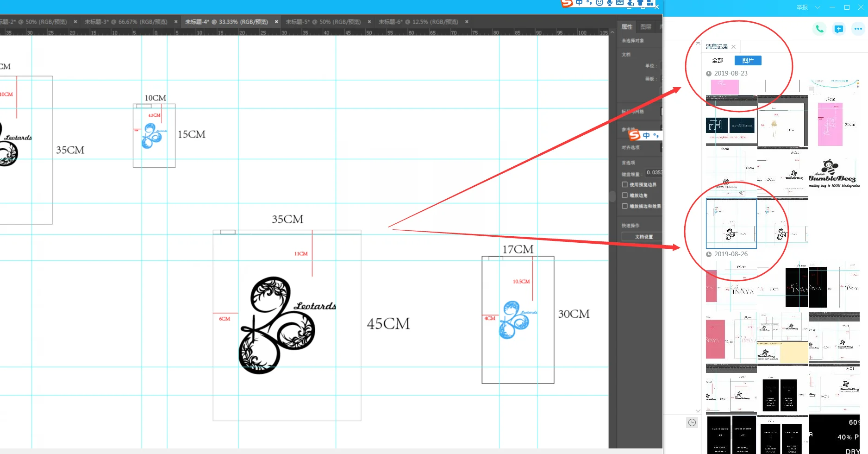Open the Sogou emoji smiley icon
The height and width of the screenshot is (454, 868).
pos(599,3)
